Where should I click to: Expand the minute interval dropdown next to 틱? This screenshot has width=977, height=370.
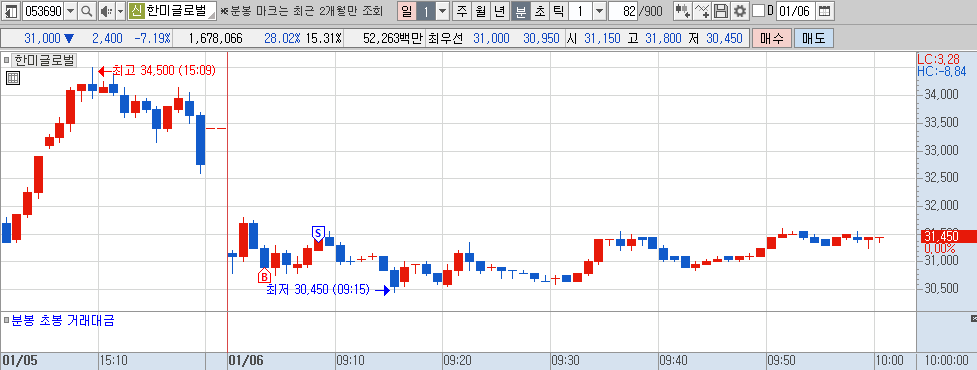pos(599,11)
